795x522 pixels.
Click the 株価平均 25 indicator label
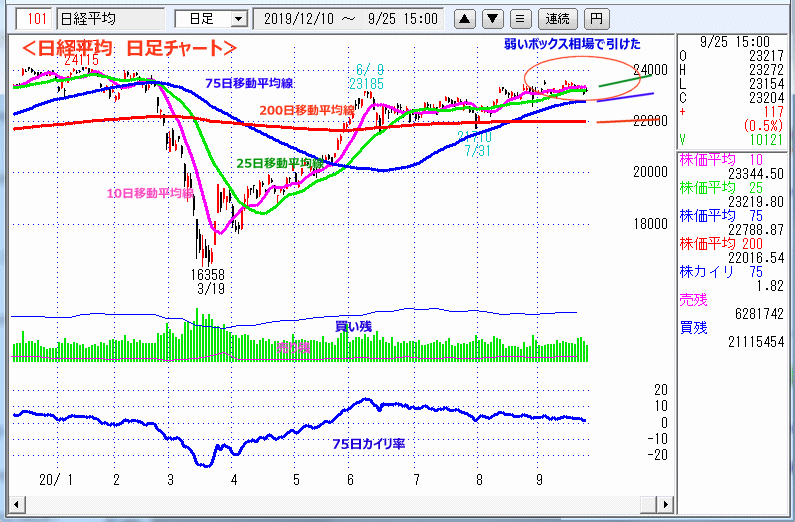(720, 188)
